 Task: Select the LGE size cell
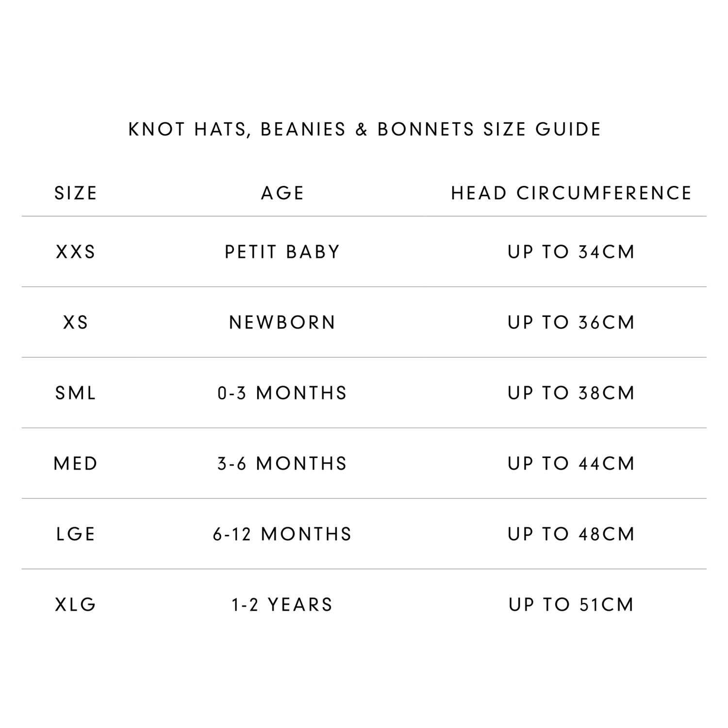tap(76, 534)
